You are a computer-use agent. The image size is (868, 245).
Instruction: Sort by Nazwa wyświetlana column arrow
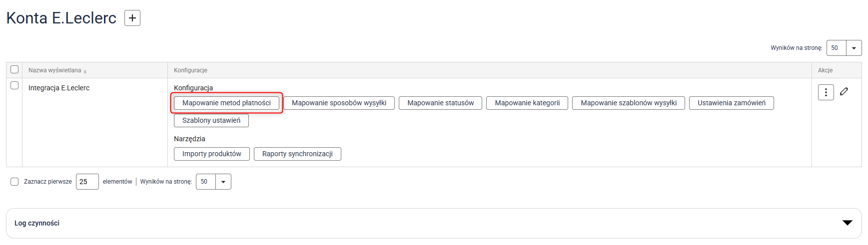tap(85, 71)
